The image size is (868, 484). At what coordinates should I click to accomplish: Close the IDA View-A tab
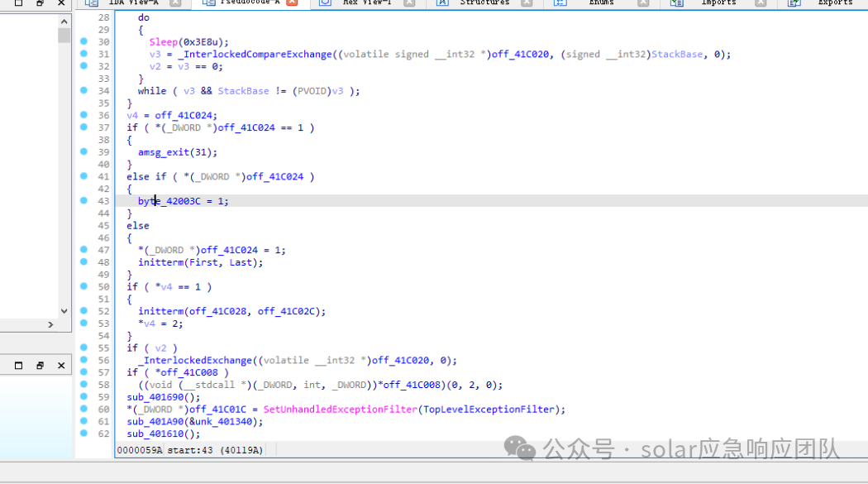click(x=175, y=2)
